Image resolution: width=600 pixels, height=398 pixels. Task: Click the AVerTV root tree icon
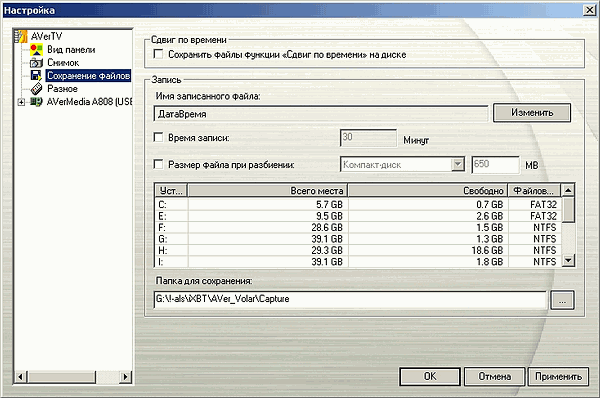coord(21,36)
